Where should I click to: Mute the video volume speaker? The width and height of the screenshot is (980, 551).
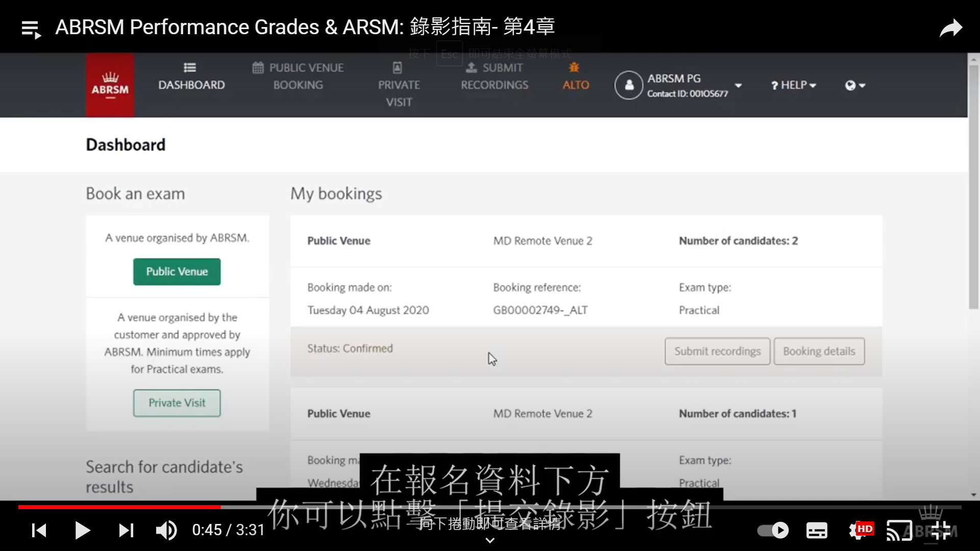tap(166, 531)
